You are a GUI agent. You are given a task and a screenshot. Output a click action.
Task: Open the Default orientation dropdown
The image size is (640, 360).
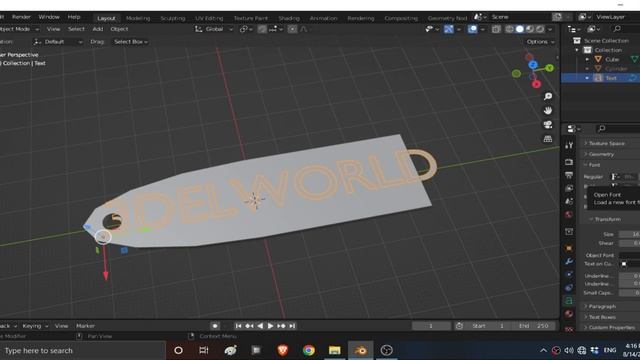click(x=58, y=42)
